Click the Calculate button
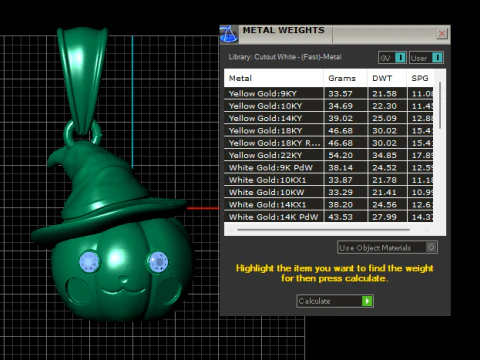 (x=335, y=301)
